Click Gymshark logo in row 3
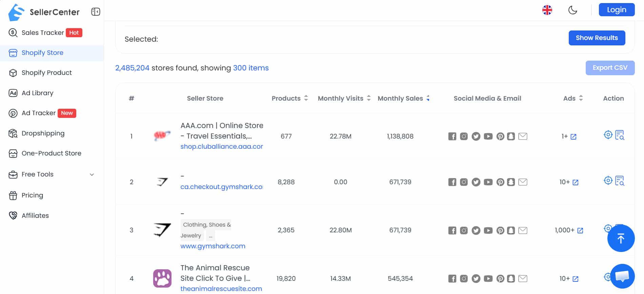 [x=162, y=230]
